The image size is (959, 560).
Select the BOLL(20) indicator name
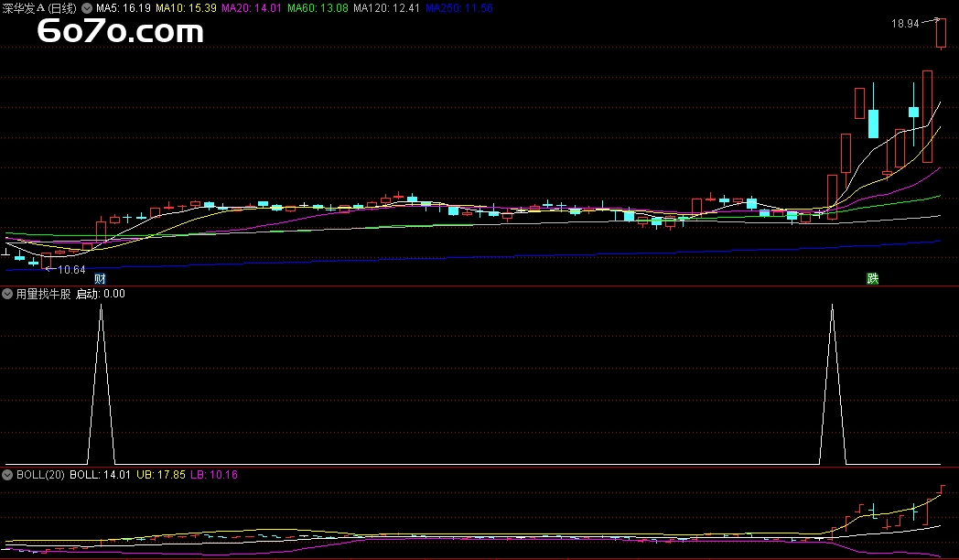[x=40, y=475]
